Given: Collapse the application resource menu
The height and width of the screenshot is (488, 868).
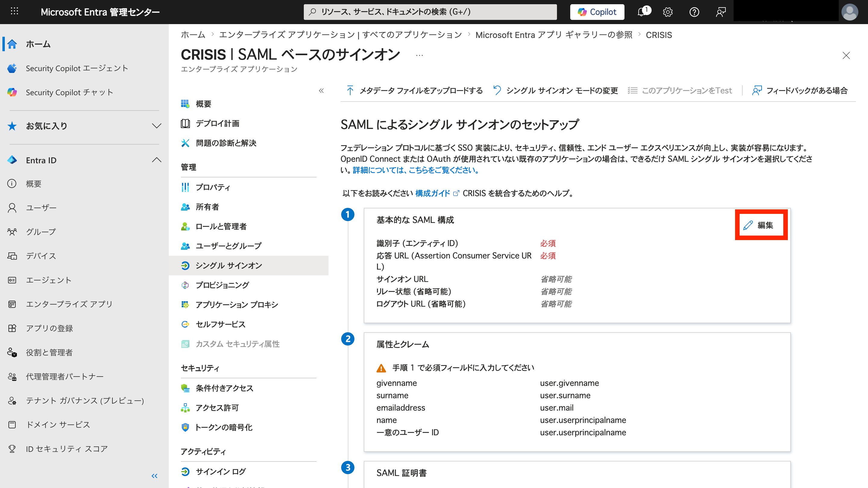Looking at the screenshot, I should click(x=321, y=91).
